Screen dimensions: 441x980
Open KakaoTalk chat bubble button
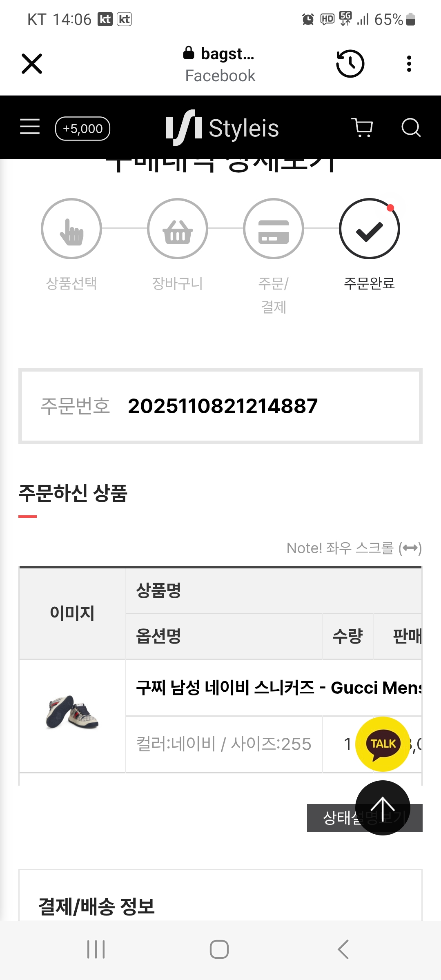(x=383, y=744)
